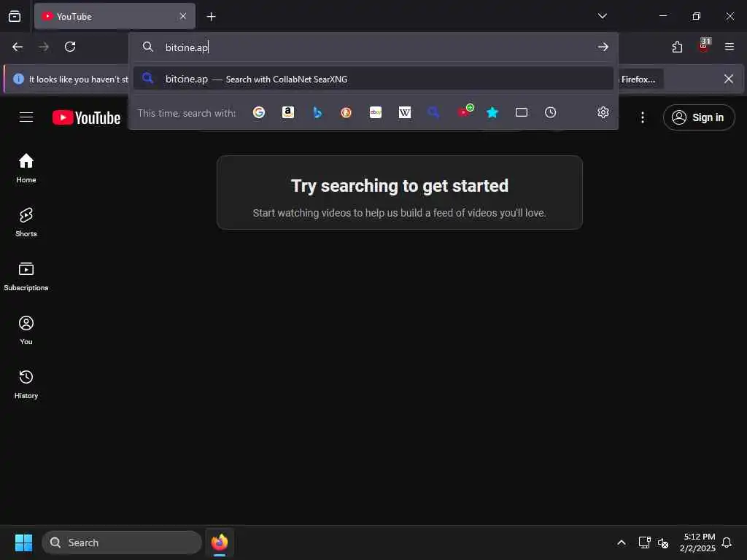The width and height of the screenshot is (747, 560).
Task: Open YouTube settings three-dot menu
Action: (x=642, y=117)
